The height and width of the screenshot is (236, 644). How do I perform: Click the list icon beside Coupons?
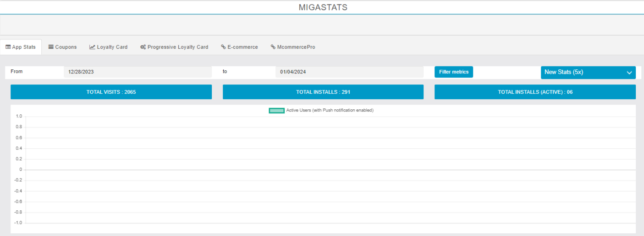(51, 47)
